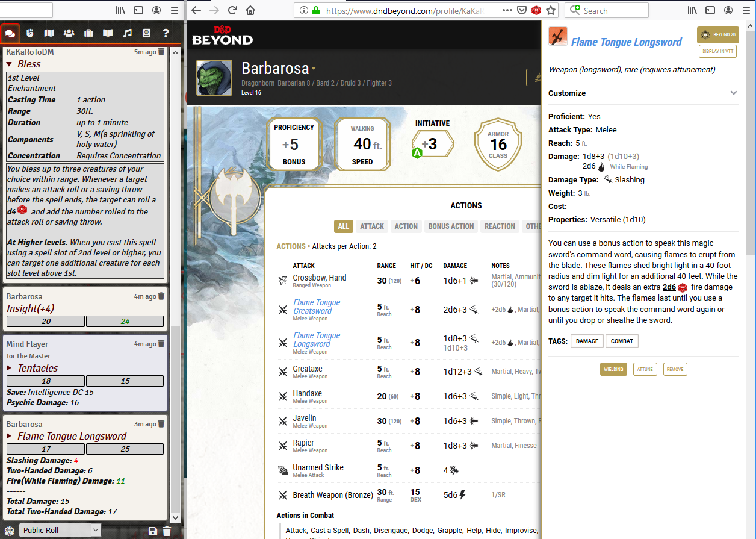Viewport: 756px width, 539px height.
Task: Click the Beyond20 dice icon in address bar
Action: (x=536, y=10)
